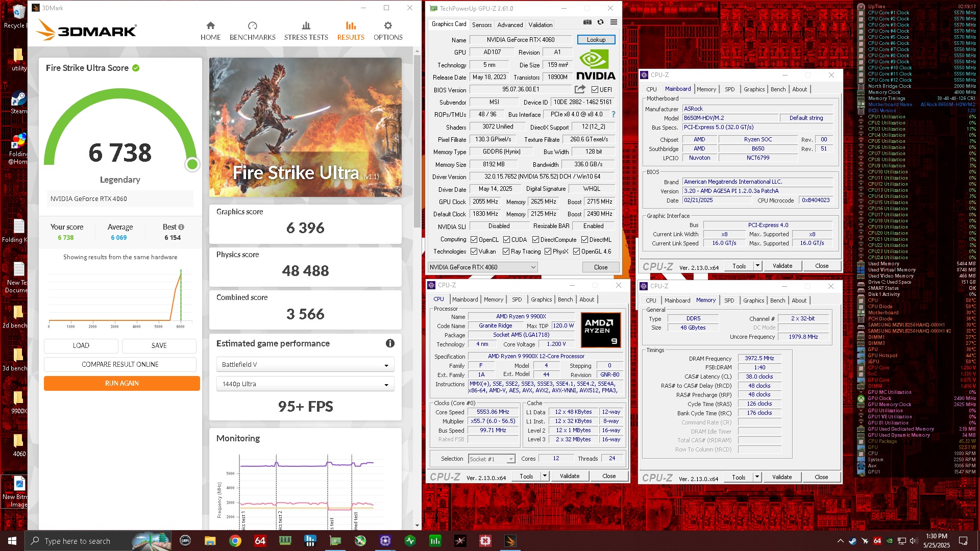Expand Tools arrow in CPU-Z Memory window

tap(757, 477)
